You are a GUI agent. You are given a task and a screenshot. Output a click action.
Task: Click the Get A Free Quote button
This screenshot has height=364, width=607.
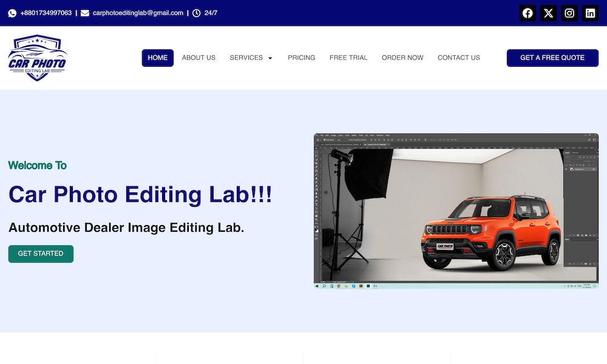click(x=552, y=58)
